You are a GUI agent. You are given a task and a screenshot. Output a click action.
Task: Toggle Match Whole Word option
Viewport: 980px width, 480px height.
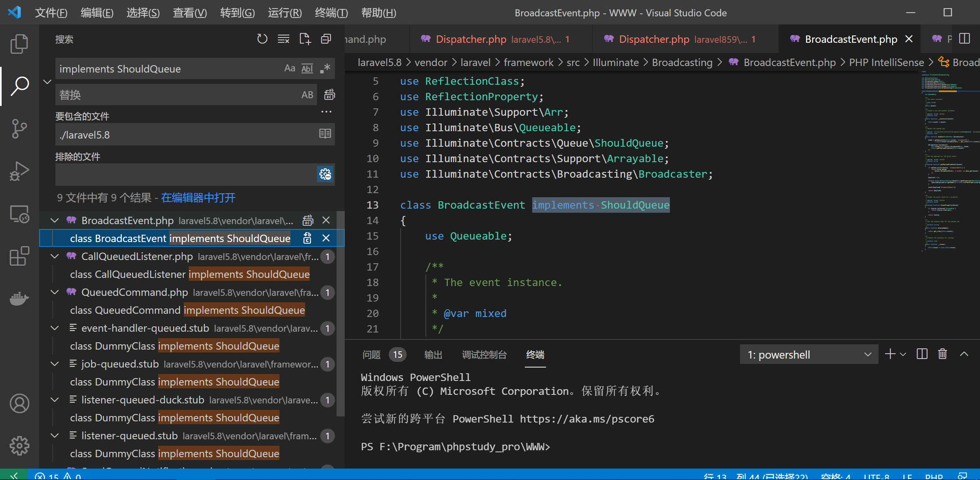click(307, 68)
